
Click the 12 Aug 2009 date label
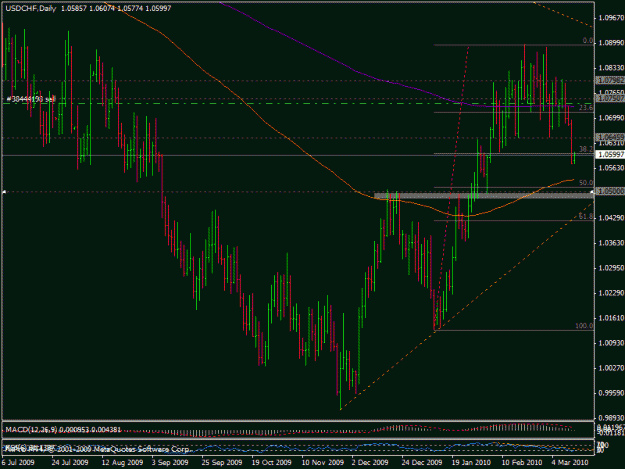(122, 463)
